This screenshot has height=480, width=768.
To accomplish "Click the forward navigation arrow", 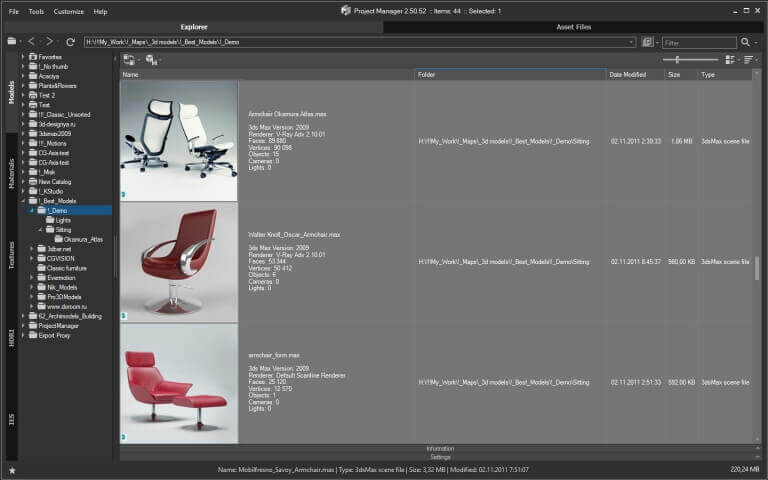I will click(x=50, y=42).
